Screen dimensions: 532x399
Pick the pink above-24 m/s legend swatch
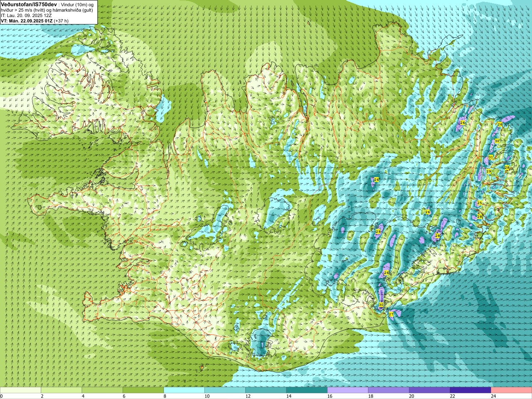[x=512, y=390]
